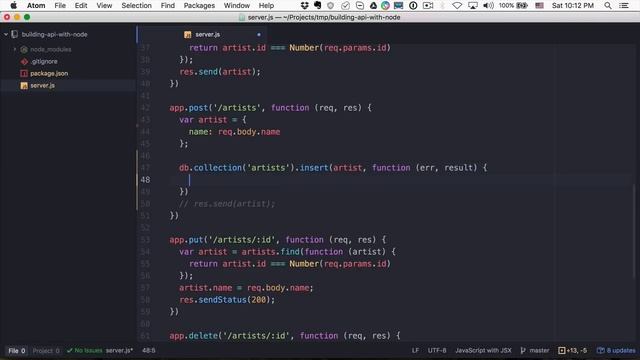Click the No Issues linter status

tap(84, 351)
